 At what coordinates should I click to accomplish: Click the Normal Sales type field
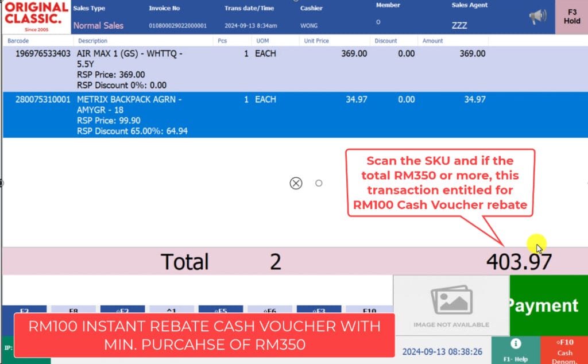98,26
